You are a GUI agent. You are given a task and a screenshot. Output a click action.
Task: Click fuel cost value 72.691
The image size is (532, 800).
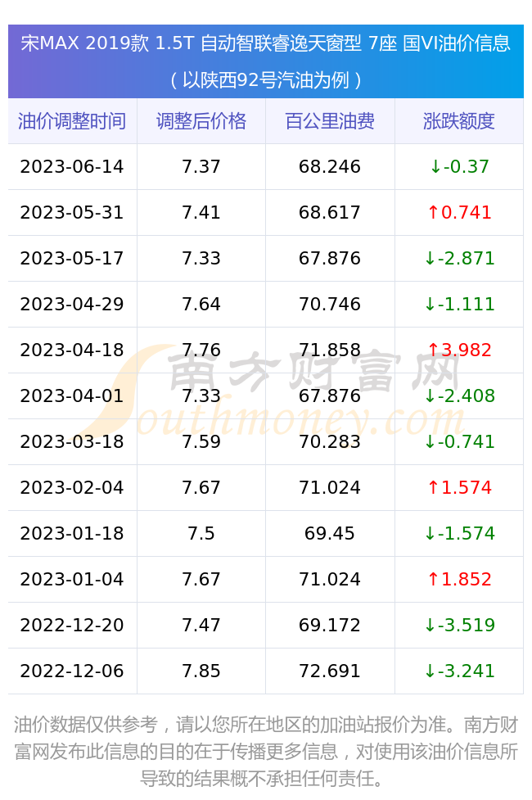point(330,671)
